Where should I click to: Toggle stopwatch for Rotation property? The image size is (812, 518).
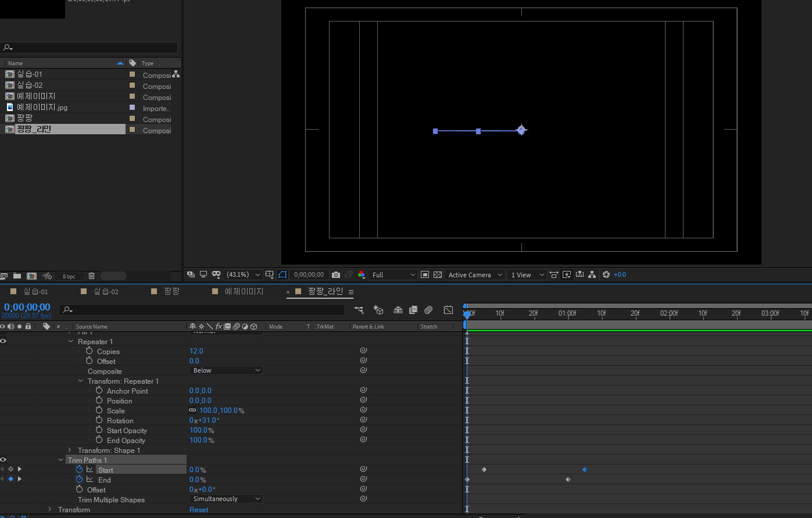tap(99, 420)
